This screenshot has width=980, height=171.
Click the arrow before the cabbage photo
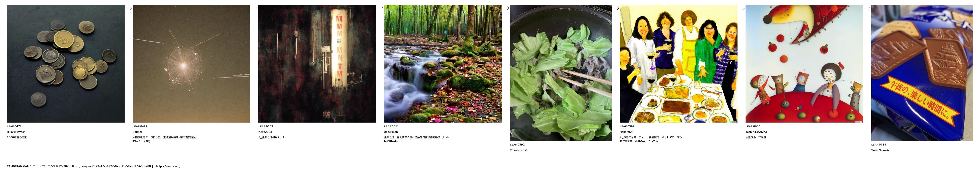coord(506,8)
